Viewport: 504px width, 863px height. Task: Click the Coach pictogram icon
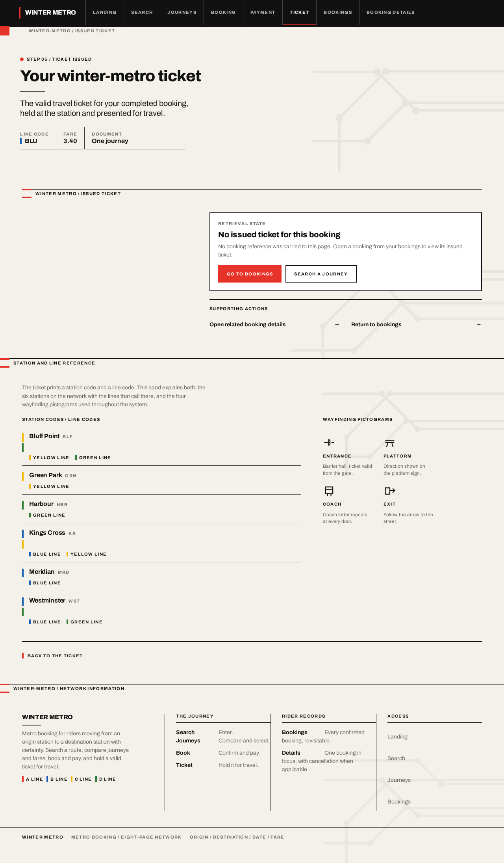(329, 491)
